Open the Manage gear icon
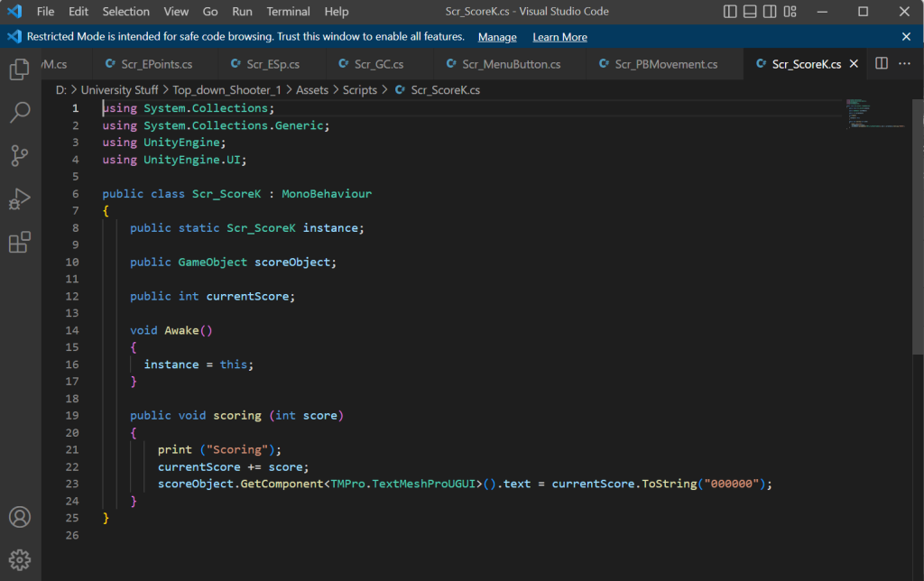This screenshot has width=924, height=581. click(19, 560)
